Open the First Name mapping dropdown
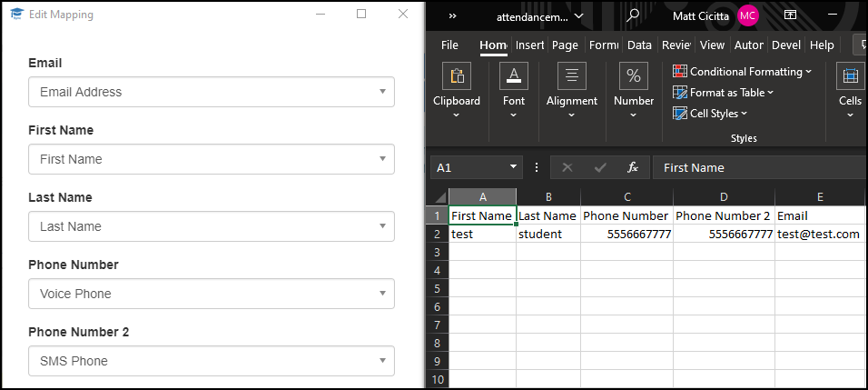868x390 pixels. [212, 159]
